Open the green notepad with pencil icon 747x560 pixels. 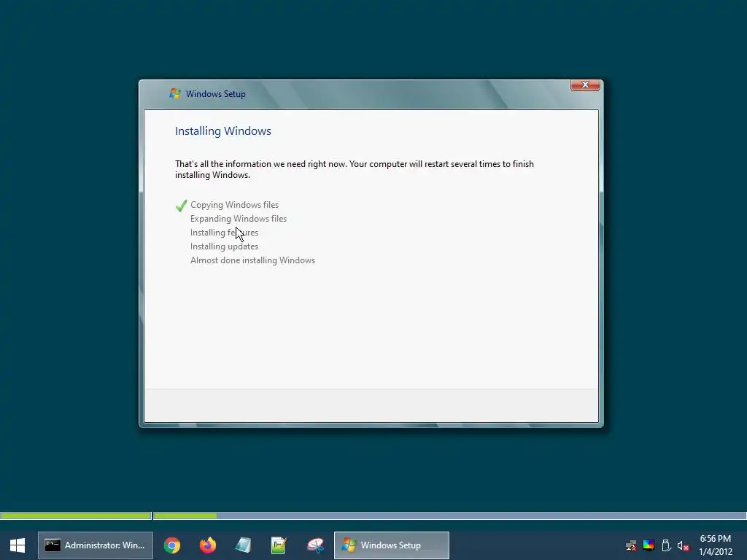279,545
